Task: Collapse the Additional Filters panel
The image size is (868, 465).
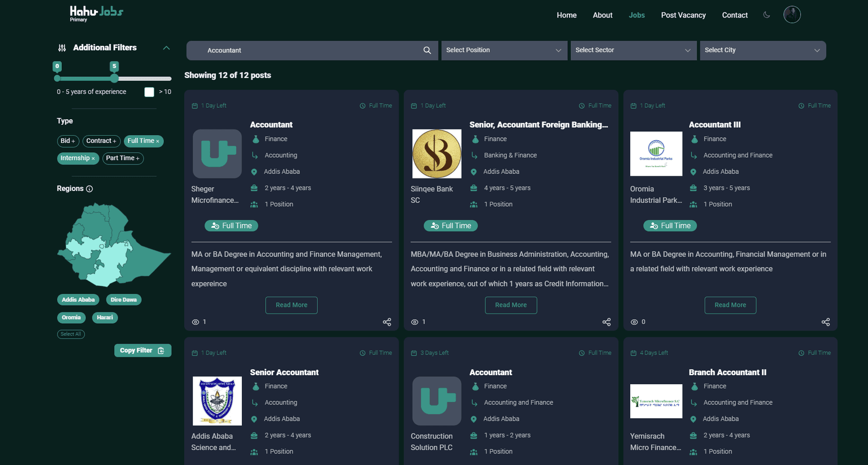Action: click(x=166, y=48)
